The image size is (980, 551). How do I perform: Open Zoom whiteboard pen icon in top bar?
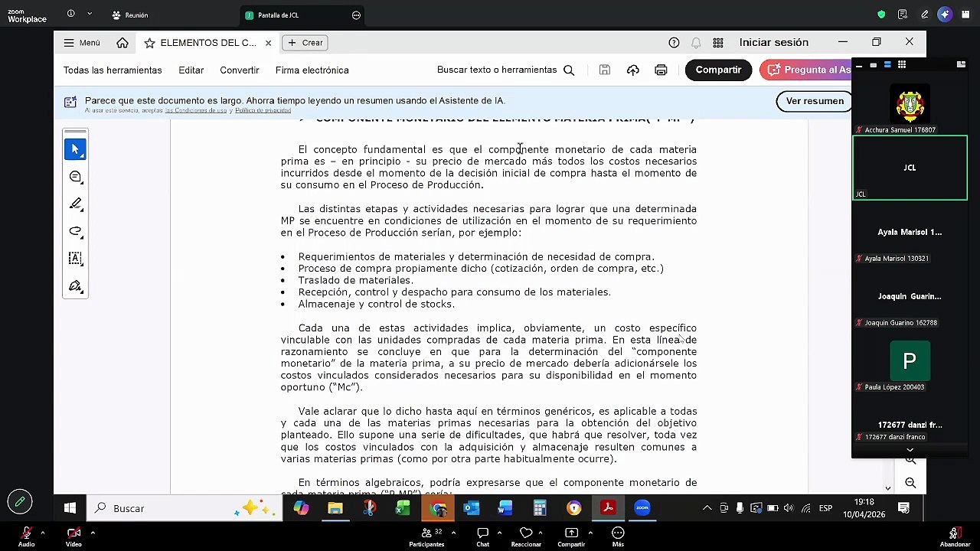[x=924, y=15]
